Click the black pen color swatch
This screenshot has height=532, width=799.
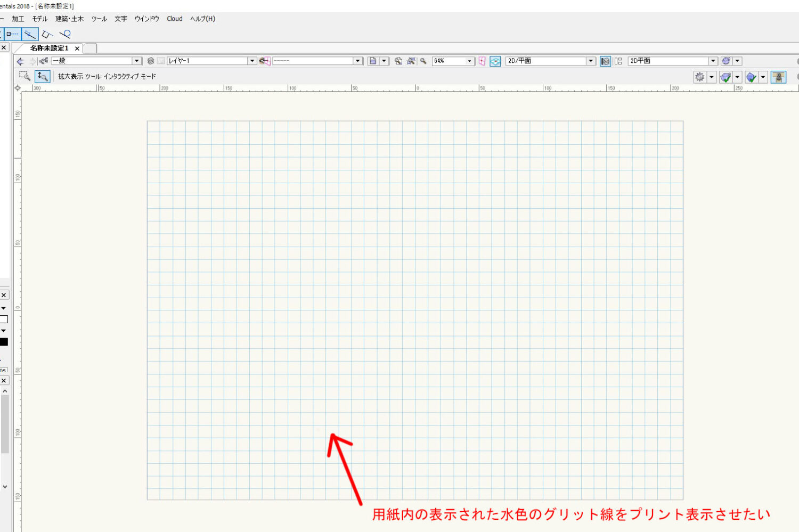coord(3,342)
